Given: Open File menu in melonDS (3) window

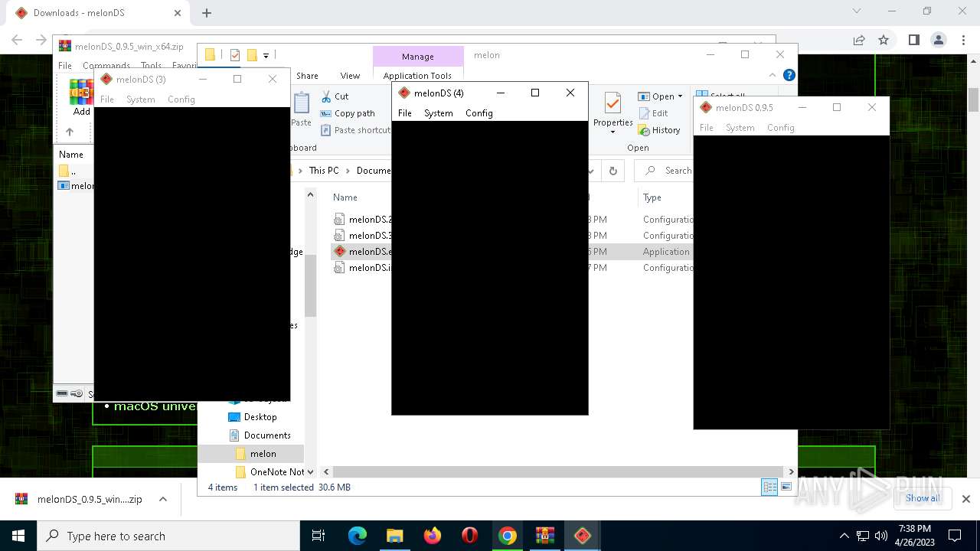Looking at the screenshot, I should (x=107, y=99).
